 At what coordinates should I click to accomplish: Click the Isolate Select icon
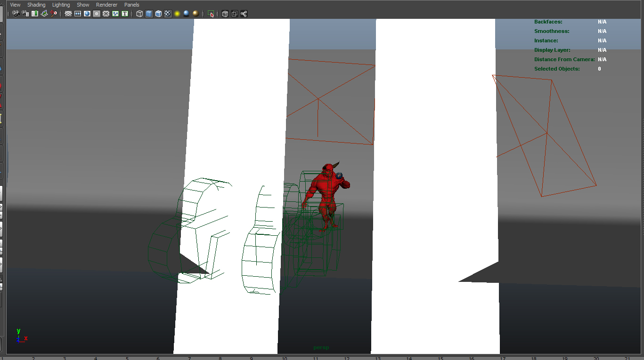pos(211,14)
